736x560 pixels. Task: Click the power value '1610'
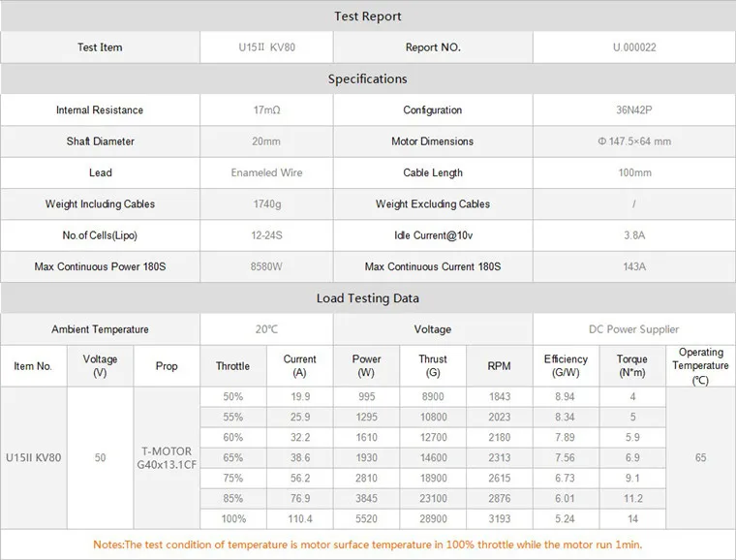pos(367,438)
